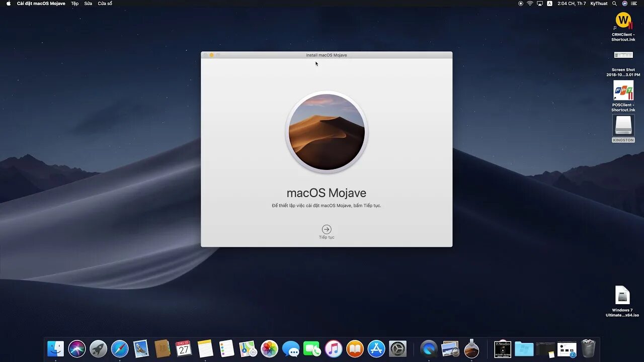Open the Apple menu
The width and height of the screenshot is (644, 362).
(9, 4)
